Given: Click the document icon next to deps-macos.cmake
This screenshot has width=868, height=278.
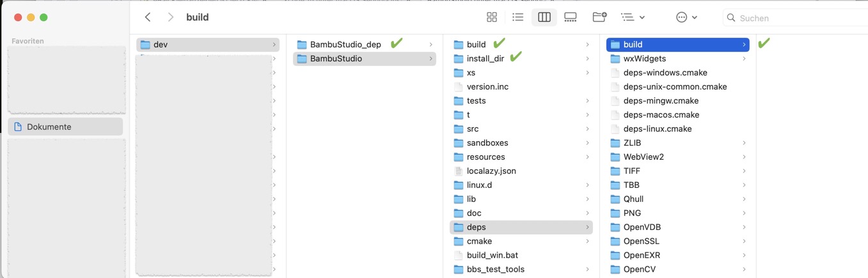Looking at the screenshot, I should coord(615,115).
